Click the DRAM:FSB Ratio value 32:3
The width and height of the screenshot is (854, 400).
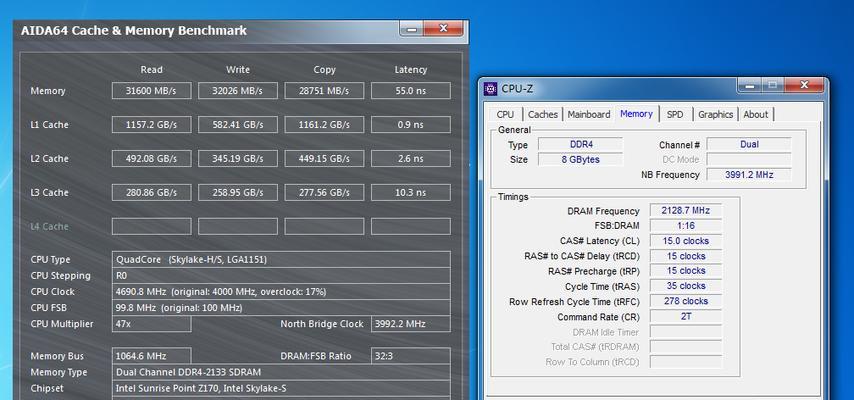pyautogui.click(x=411, y=356)
